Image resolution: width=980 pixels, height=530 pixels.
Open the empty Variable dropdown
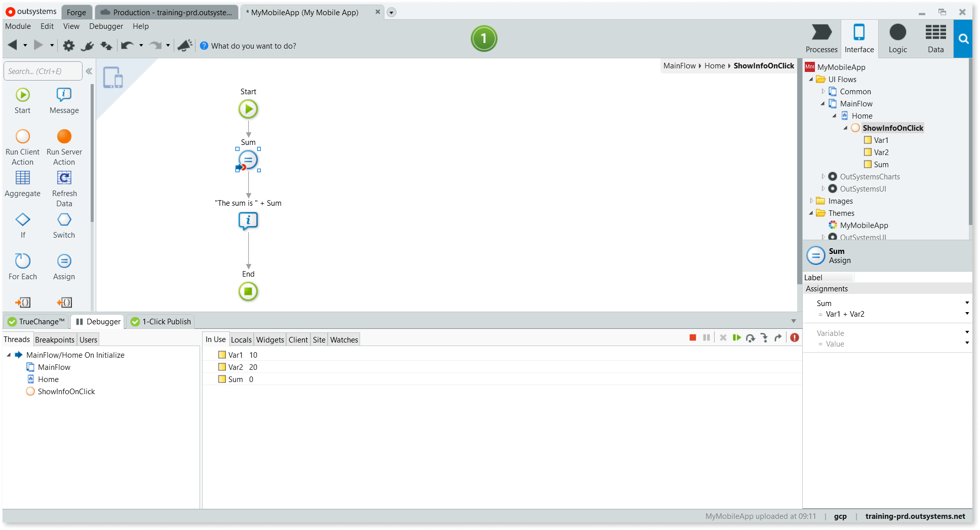point(967,332)
